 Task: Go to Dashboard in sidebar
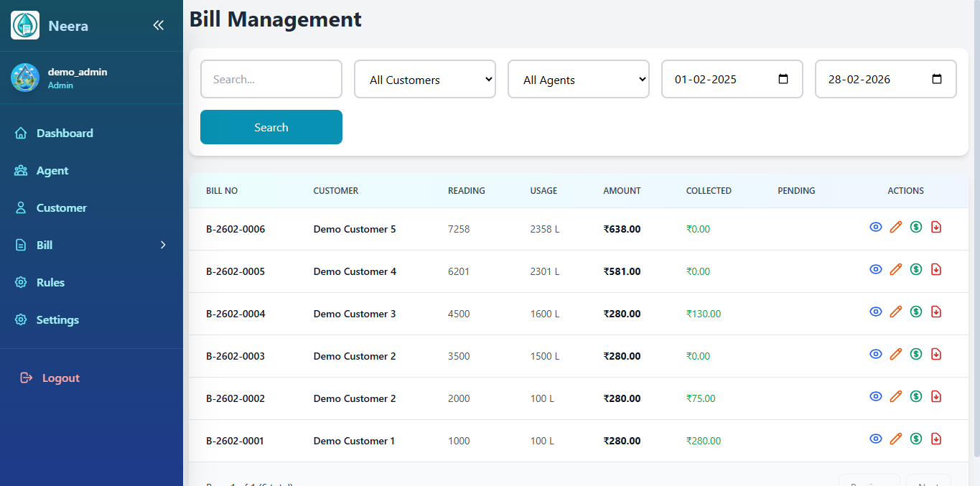coord(65,134)
